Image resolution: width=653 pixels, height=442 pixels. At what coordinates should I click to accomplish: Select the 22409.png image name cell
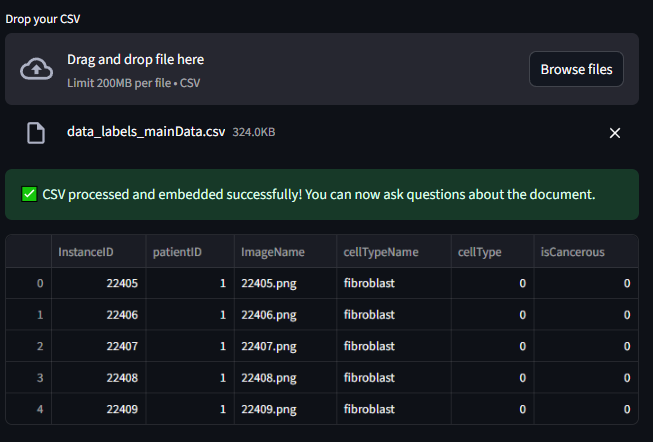[283, 409]
